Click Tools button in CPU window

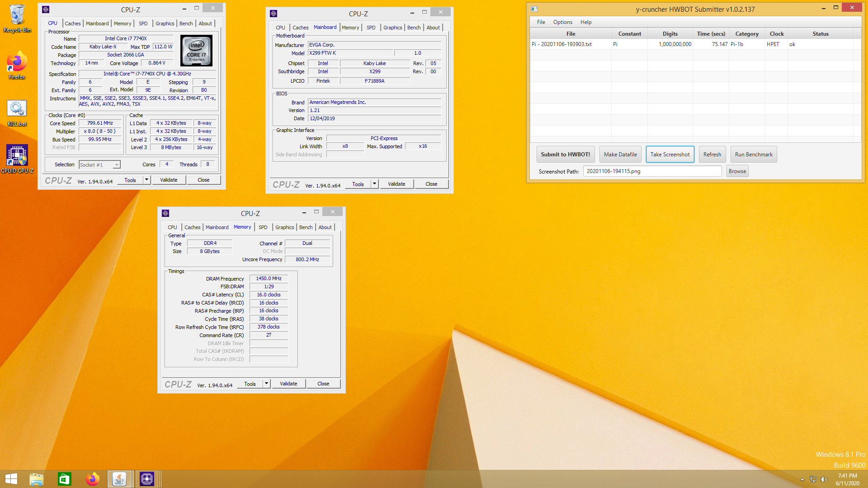click(130, 180)
